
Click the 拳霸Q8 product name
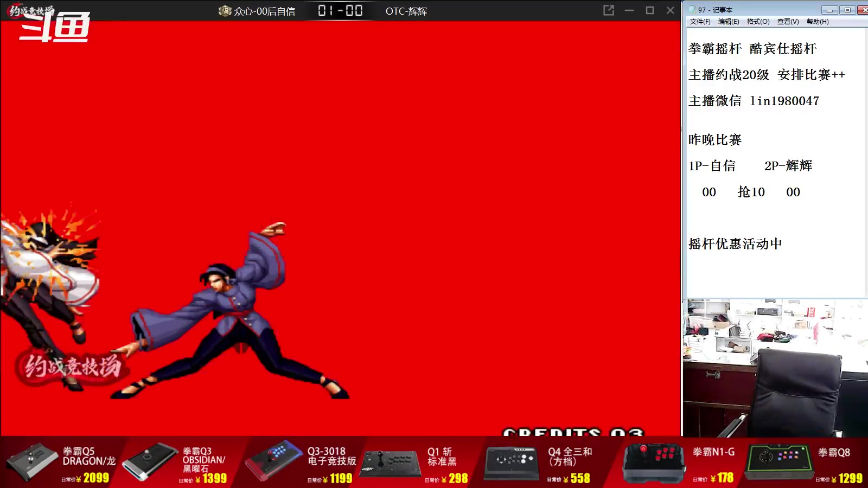coord(834,452)
